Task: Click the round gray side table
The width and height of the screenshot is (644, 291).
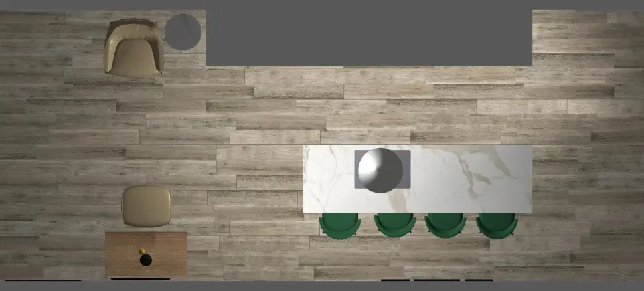Action: click(x=183, y=32)
